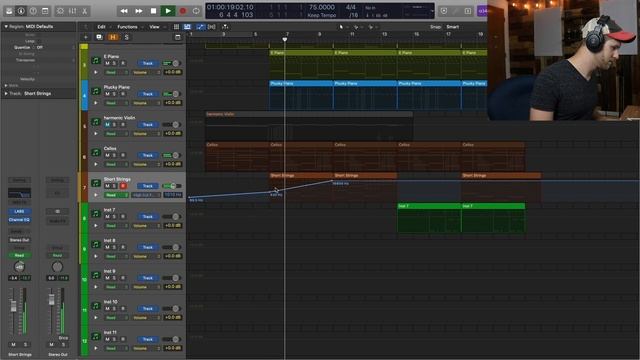Click Cellos Track automation button

pyautogui.click(x=147, y=155)
